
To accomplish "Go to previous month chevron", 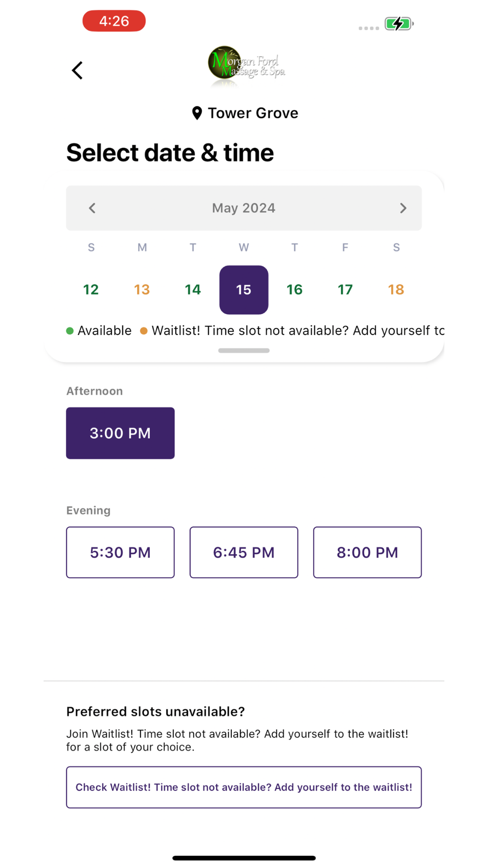I will 92,208.
